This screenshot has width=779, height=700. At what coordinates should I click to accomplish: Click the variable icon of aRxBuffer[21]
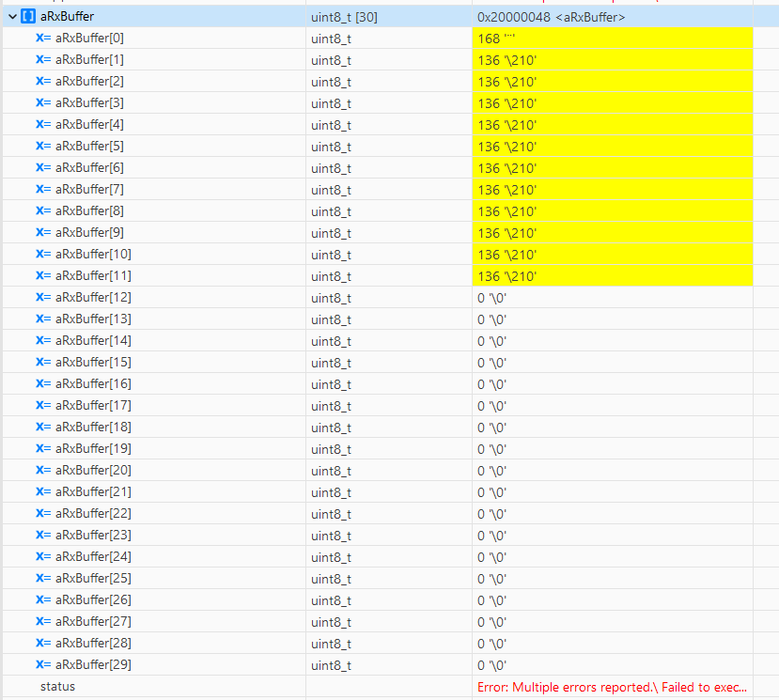click(43, 491)
